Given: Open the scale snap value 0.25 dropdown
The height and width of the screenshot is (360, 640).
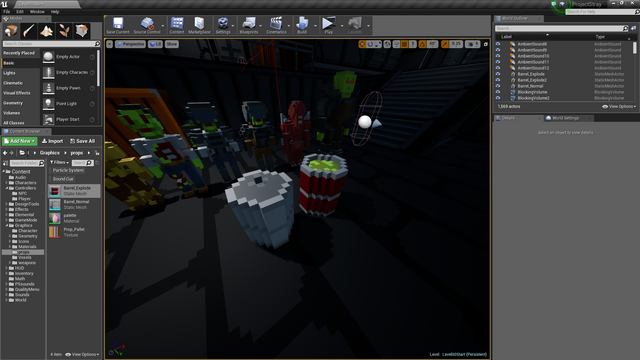Looking at the screenshot, I should click(456, 44).
